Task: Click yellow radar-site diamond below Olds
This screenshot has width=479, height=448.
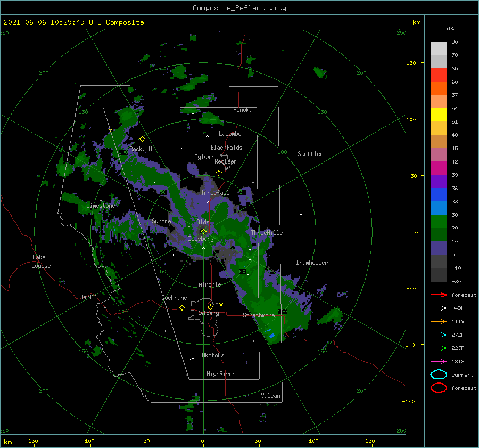Action: (x=203, y=232)
